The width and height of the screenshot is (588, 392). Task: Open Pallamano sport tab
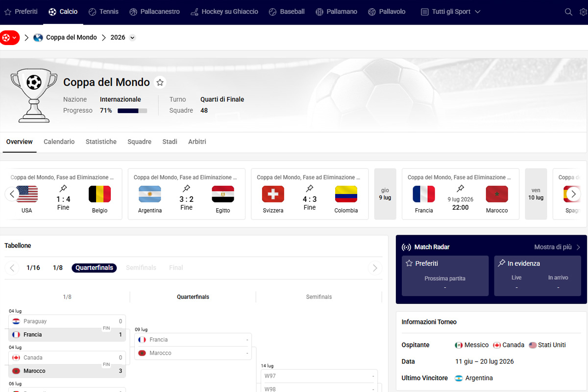tap(336, 12)
